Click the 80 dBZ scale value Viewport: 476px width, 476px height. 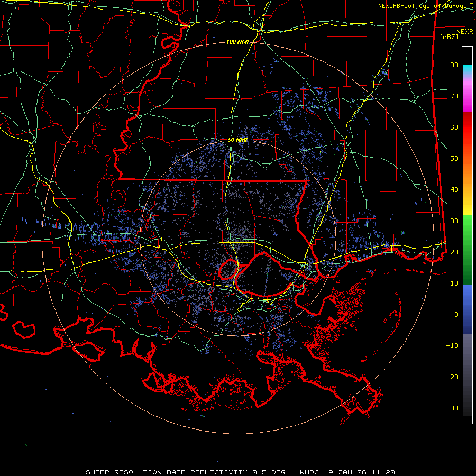454,65
